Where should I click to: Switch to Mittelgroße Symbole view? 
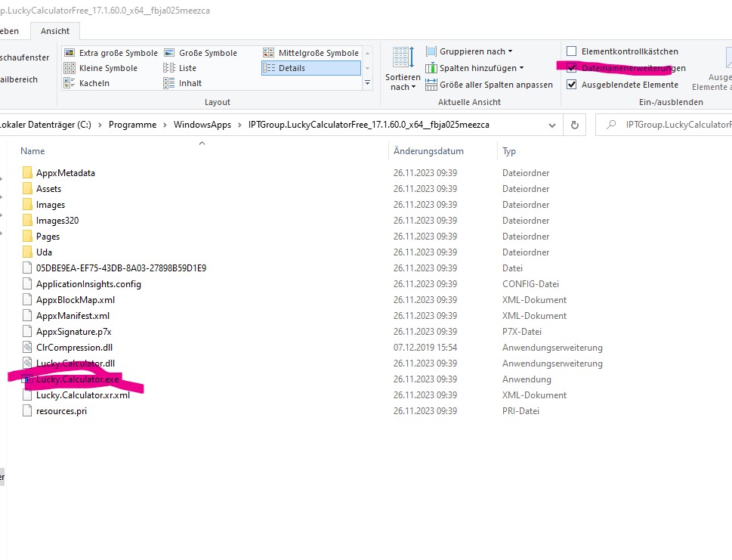pyautogui.click(x=311, y=53)
